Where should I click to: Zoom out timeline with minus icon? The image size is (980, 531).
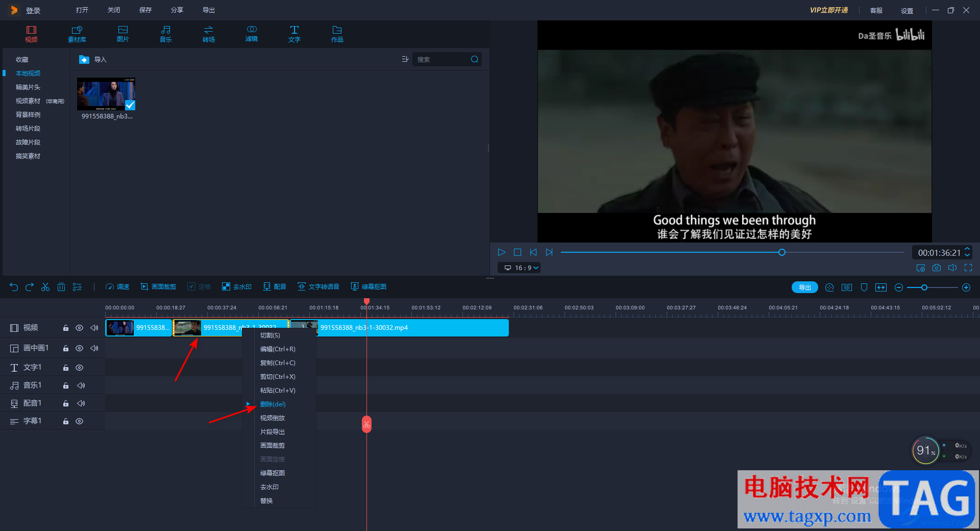click(x=899, y=287)
